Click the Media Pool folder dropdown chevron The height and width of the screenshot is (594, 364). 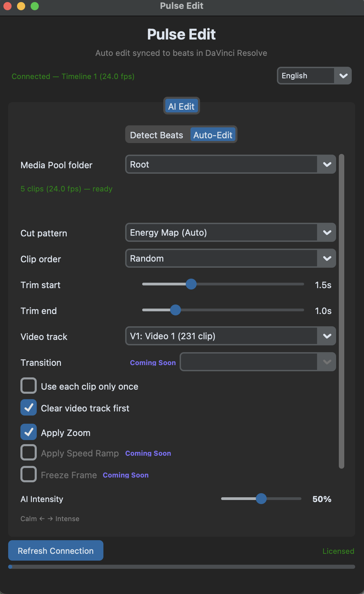pyautogui.click(x=327, y=165)
